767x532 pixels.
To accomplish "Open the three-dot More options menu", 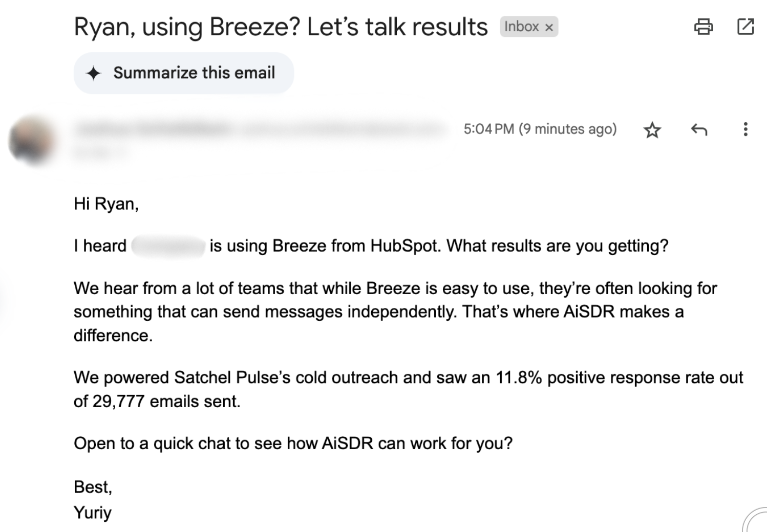I will pyautogui.click(x=745, y=129).
